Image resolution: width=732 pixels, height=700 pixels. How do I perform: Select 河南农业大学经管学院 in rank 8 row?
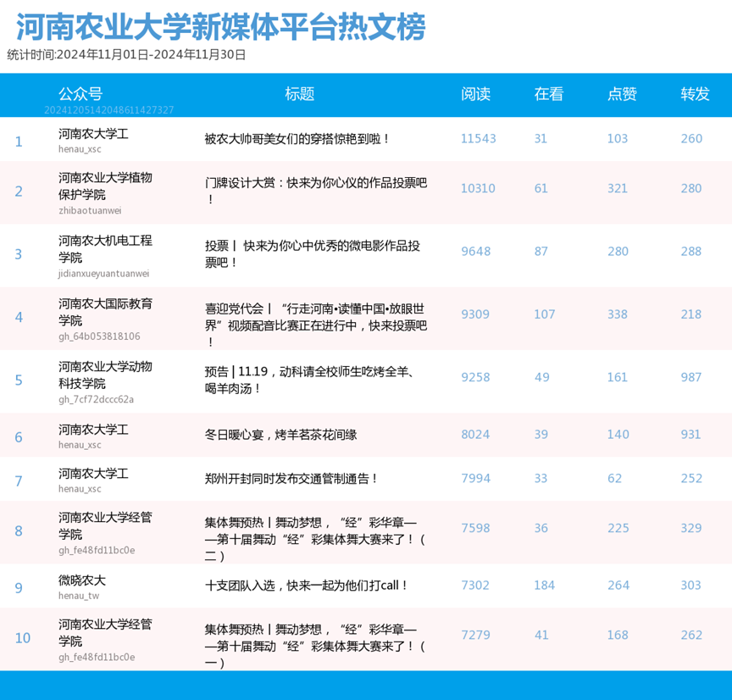click(106, 525)
